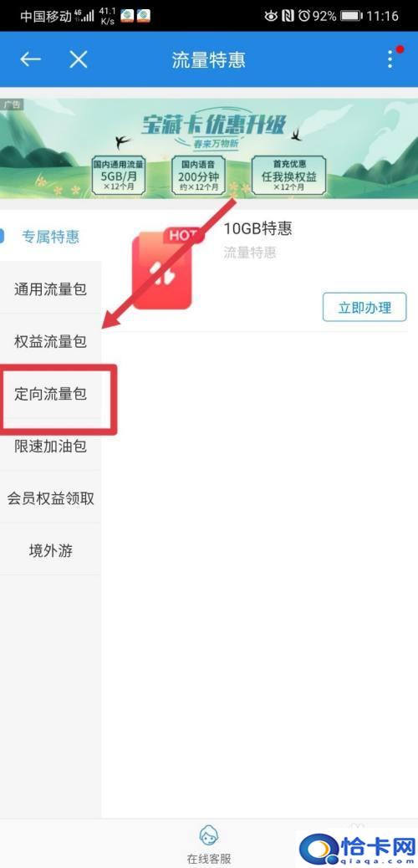Tap the battery indicator in status bar
This screenshot has width=418, height=868.
[351, 16]
